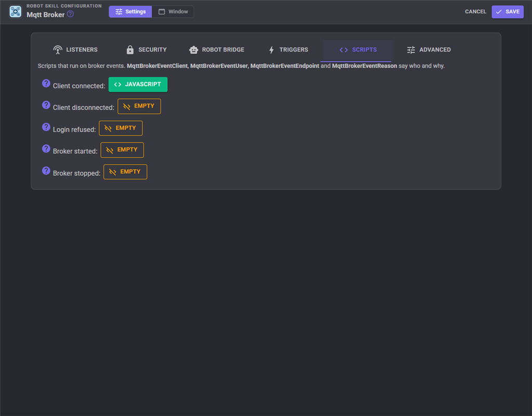Click the 'Client disconnected:' label
Screen dimensions: 532x416
tap(84, 108)
